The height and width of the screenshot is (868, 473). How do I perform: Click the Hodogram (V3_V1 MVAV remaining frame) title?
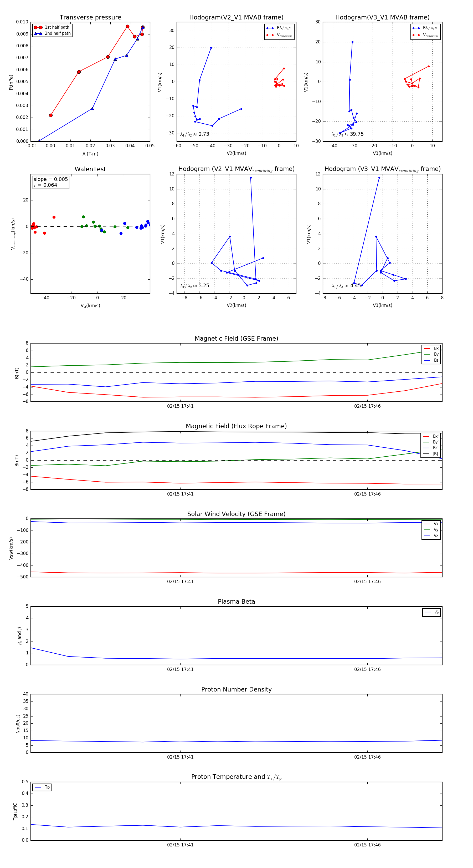(382, 169)
